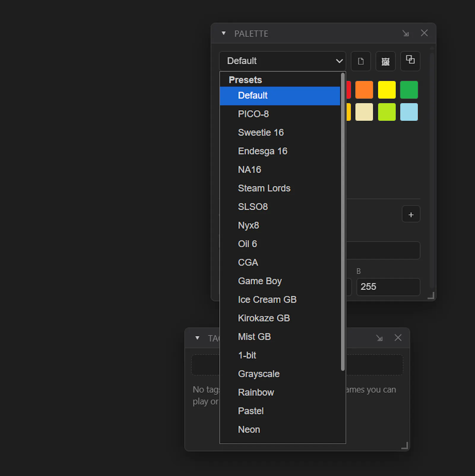The image size is (475, 476).
Task: Click the dock arrow icon in Palette header
Action: point(406,33)
